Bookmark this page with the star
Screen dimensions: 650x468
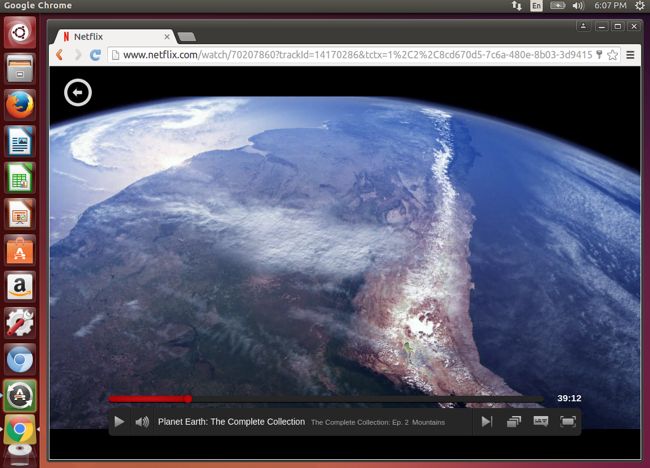click(612, 55)
